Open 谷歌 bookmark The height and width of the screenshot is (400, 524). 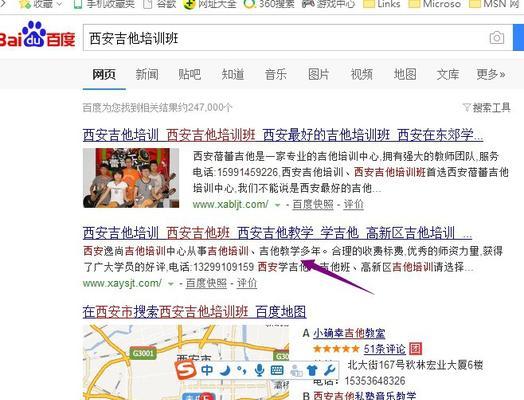tap(159, 4)
